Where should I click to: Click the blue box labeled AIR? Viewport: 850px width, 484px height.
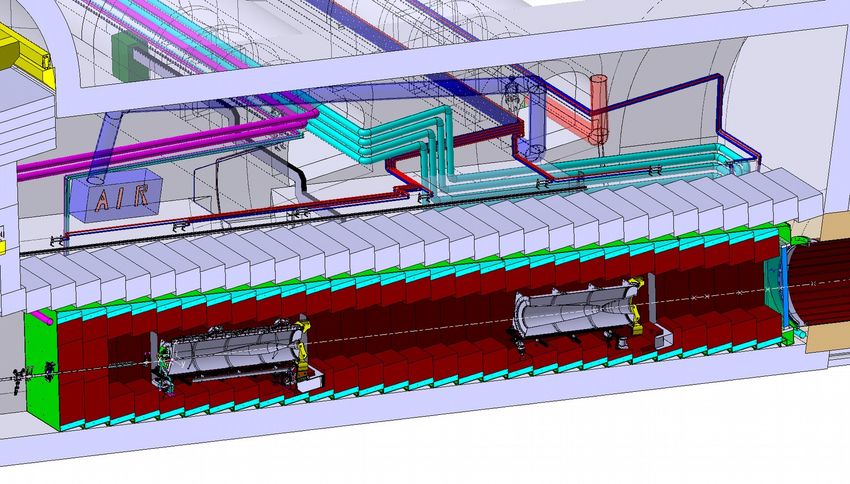[115, 195]
